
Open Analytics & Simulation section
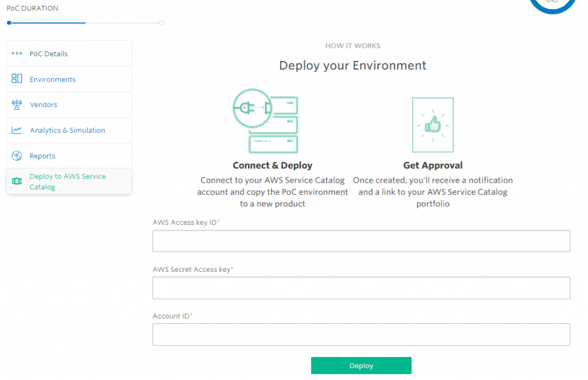(69, 130)
